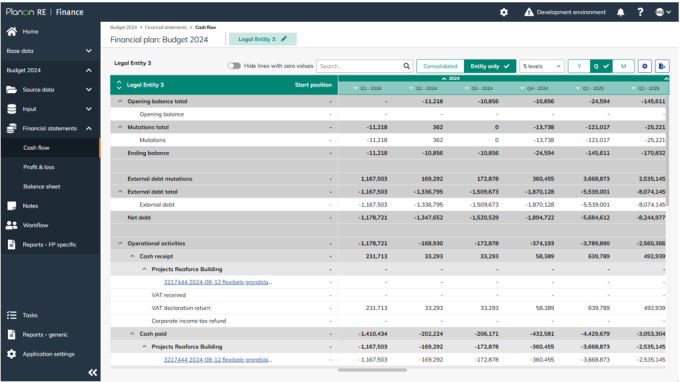Click Start position column header
This screenshot has height=382, width=680.
coord(313,85)
